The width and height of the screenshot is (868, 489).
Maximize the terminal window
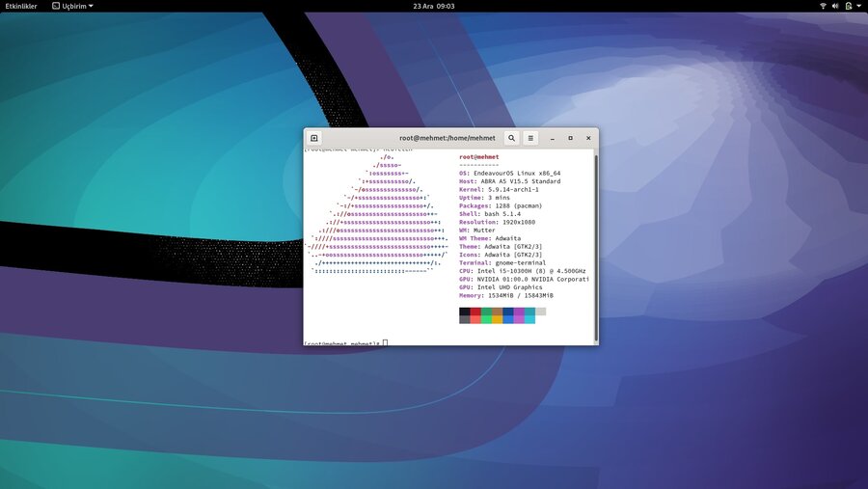(570, 138)
